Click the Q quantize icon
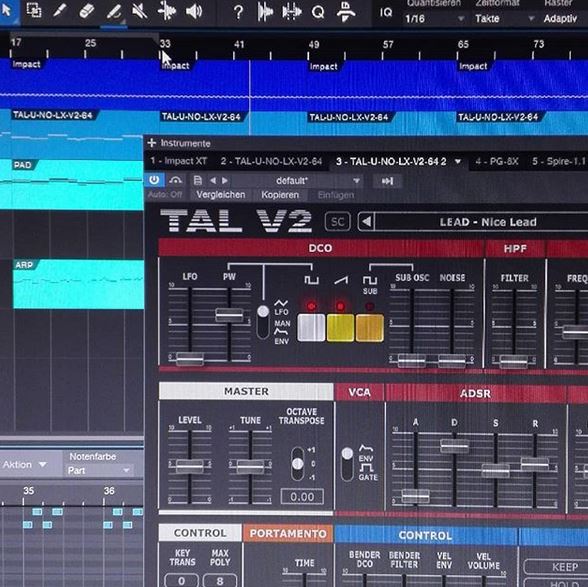The width and height of the screenshot is (588, 587). [x=318, y=13]
